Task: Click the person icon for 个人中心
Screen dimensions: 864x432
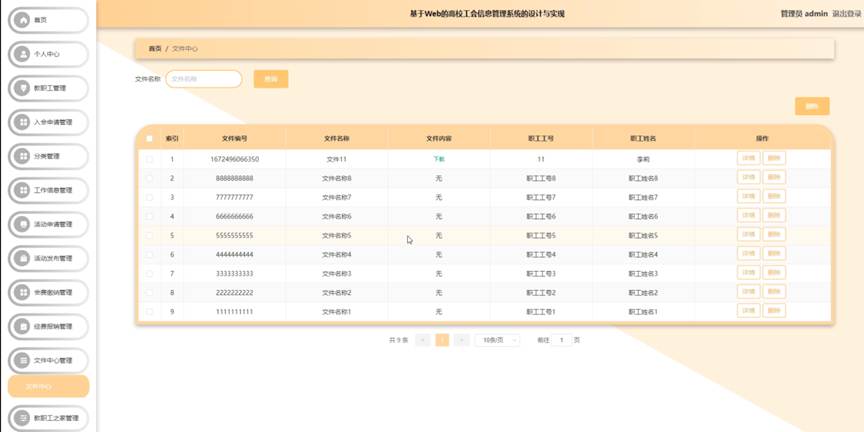Action: click(x=22, y=55)
